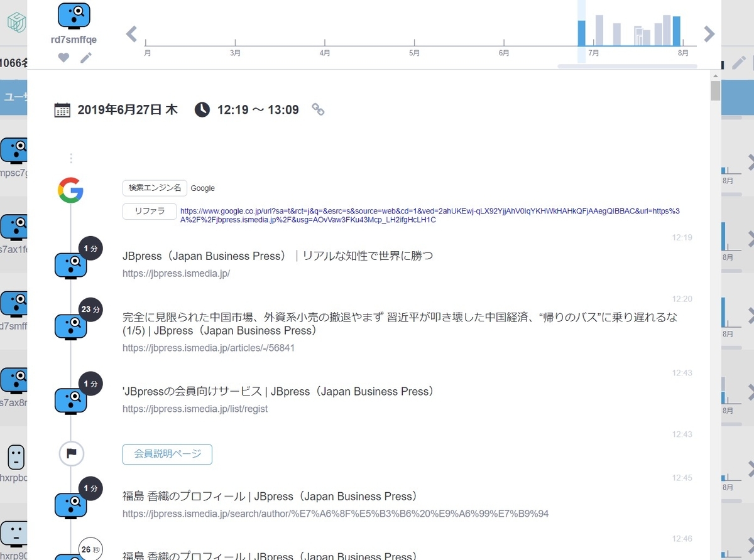
Task: Click the 7月 label on timeline axis
Action: (x=593, y=53)
